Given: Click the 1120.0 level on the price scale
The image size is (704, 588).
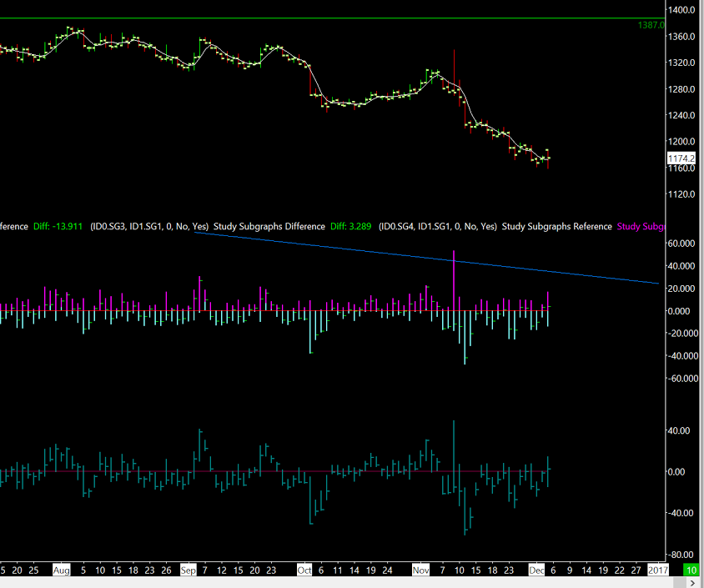Looking at the screenshot, I should click(x=681, y=193).
